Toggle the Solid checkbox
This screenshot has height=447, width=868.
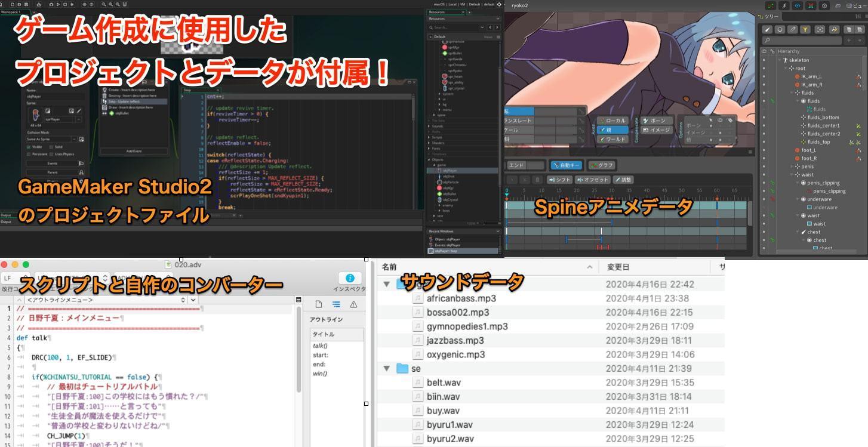point(52,146)
